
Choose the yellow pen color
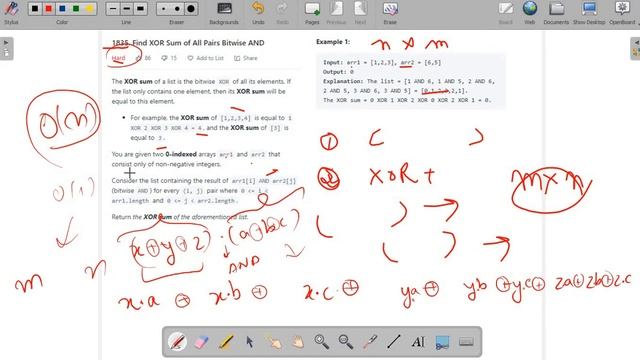89,9
